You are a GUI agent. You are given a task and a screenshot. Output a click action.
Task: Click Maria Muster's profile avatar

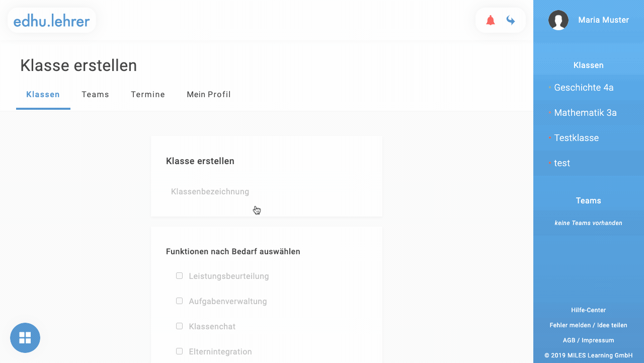coord(558,20)
